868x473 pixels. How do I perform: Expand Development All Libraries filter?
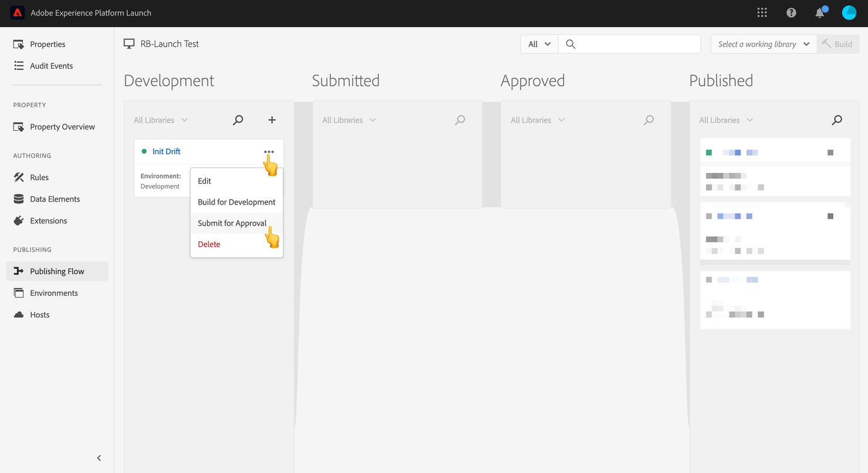click(x=161, y=120)
